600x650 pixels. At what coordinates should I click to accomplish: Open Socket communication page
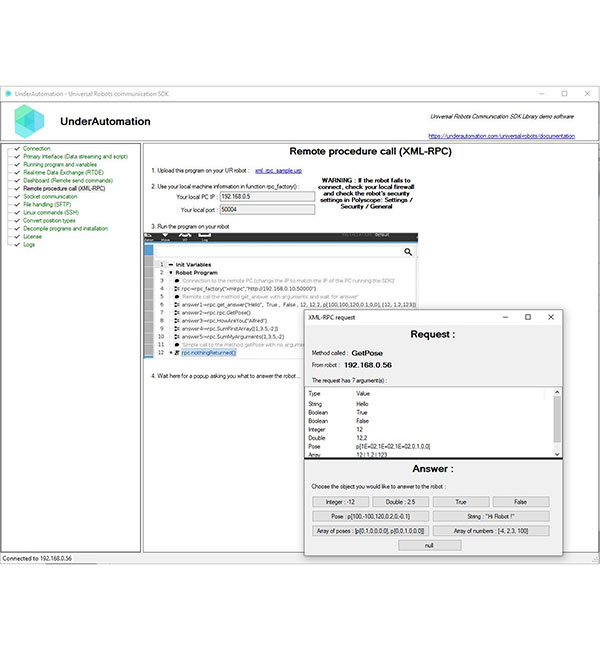50,196
